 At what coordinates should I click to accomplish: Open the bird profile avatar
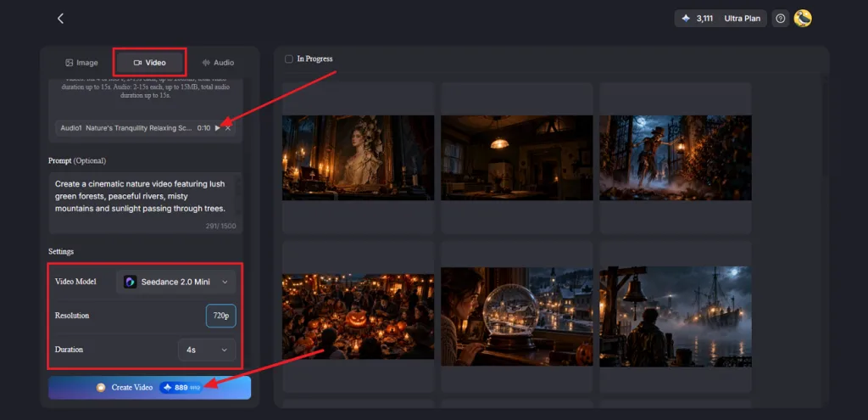click(x=803, y=19)
